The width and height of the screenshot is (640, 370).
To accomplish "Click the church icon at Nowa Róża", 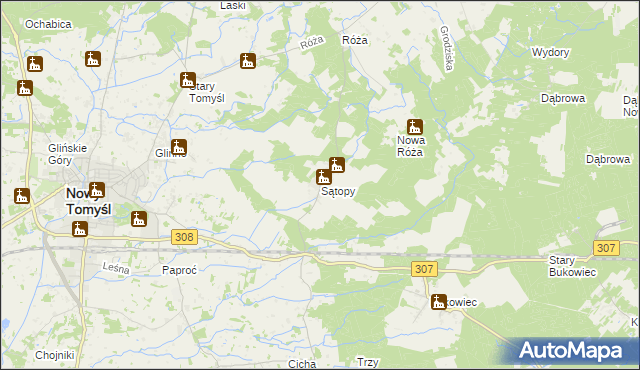I will click(415, 127).
